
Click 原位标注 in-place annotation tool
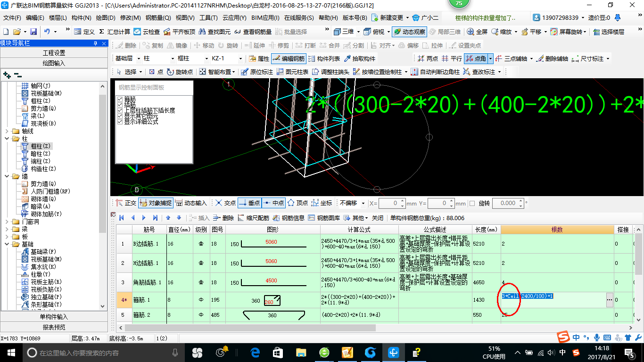(257, 72)
